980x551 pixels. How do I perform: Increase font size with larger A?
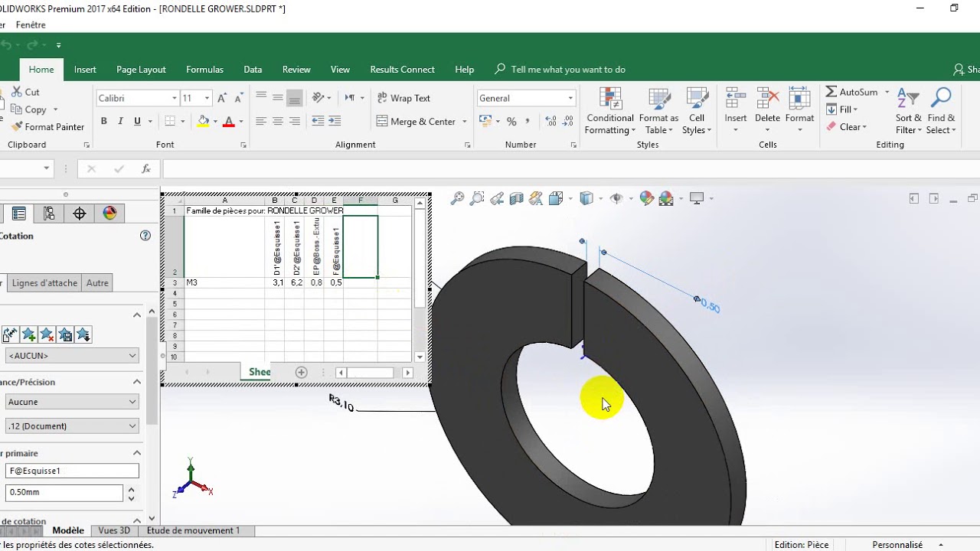(222, 98)
